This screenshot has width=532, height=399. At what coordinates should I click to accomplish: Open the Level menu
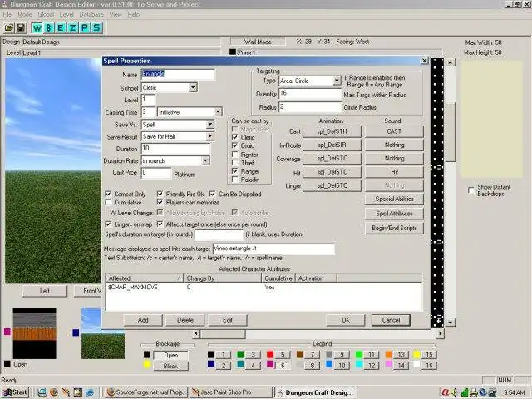tap(66, 15)
